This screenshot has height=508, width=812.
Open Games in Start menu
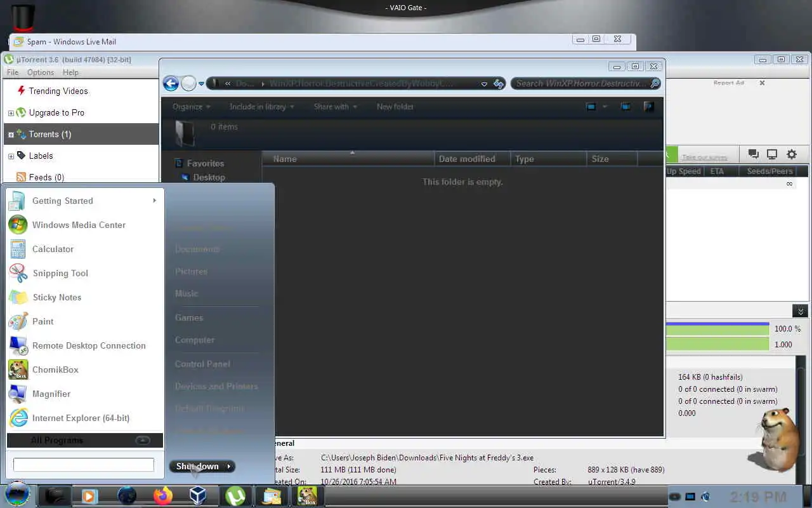click(189, 317)
